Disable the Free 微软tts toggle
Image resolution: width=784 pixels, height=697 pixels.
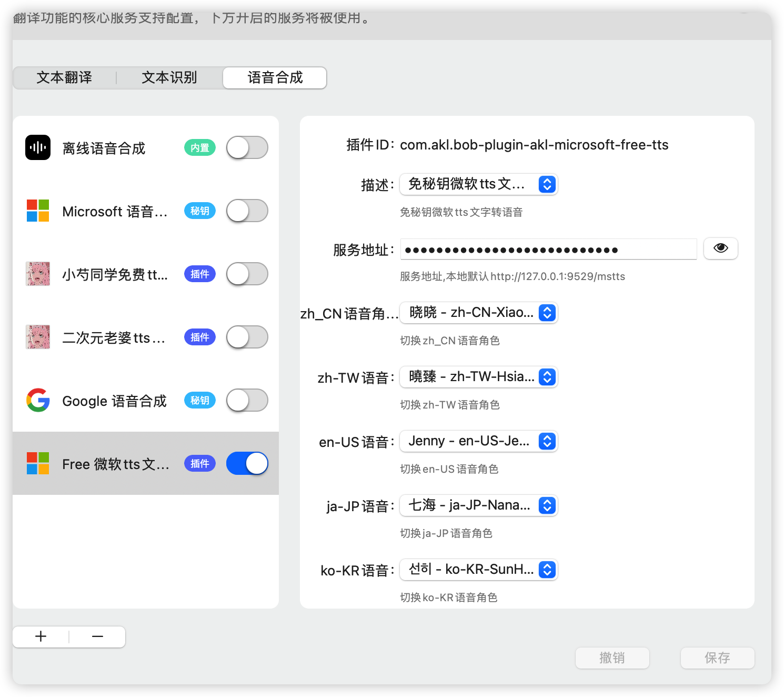[x=247, y=463]
